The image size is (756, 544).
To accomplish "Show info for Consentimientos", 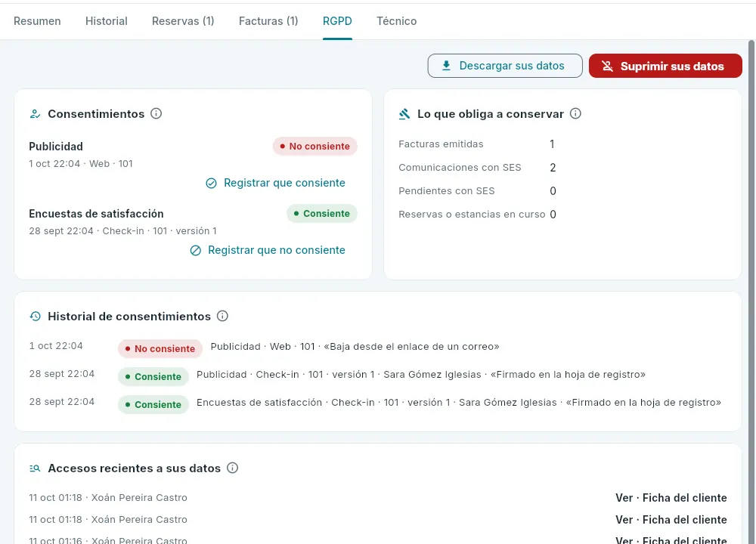I will (156, 114).
